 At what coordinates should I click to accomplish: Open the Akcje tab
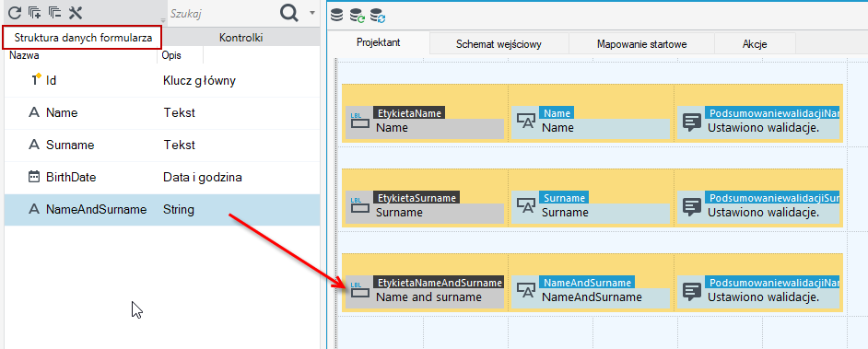tap(755, 44)
